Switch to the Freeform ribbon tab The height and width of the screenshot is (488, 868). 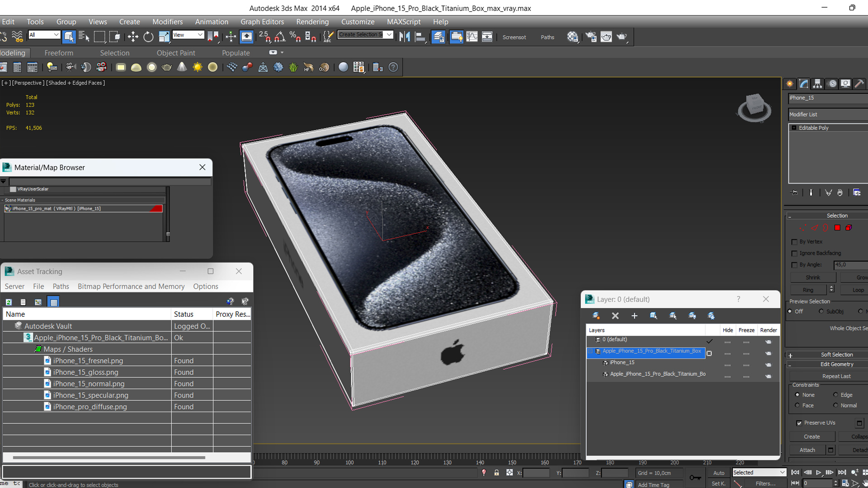click(59, 53)
